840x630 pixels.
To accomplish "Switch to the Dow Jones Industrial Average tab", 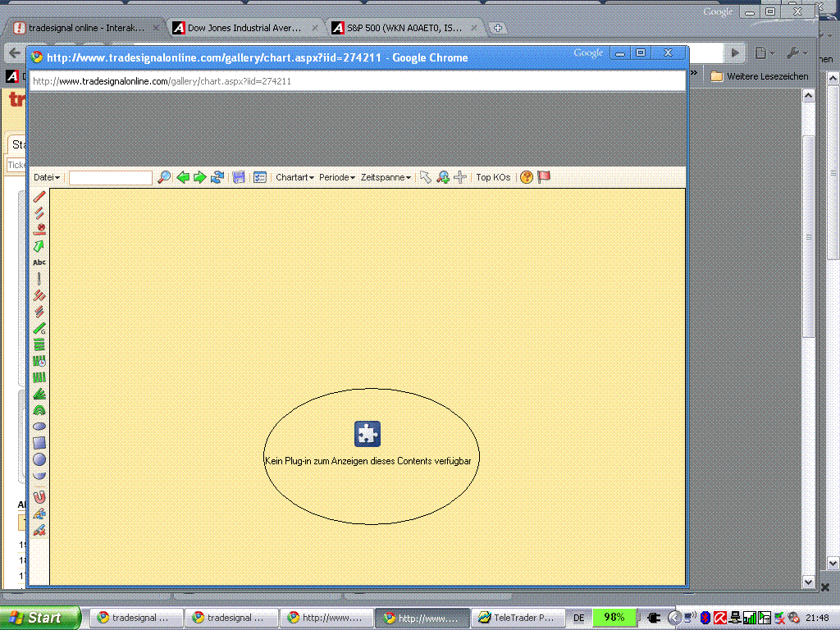I will [244, 28].
